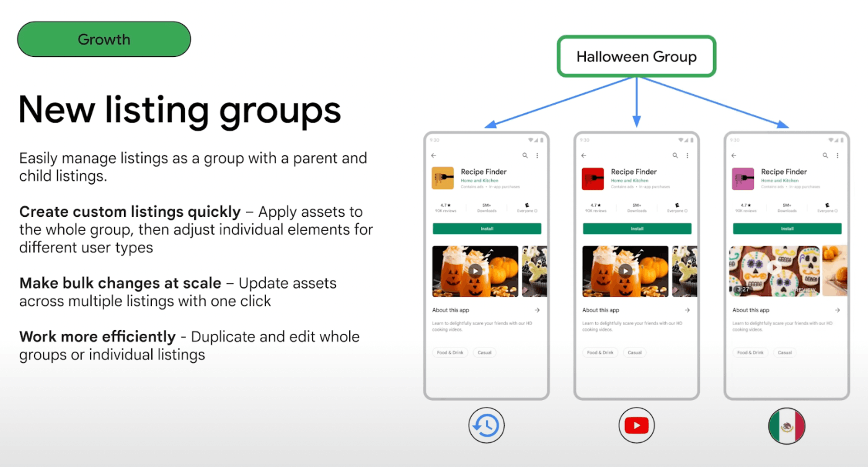This screenshot has height=467, width=868.
Task: Tap Install button in the pink-icon phone
Action: 787,229
